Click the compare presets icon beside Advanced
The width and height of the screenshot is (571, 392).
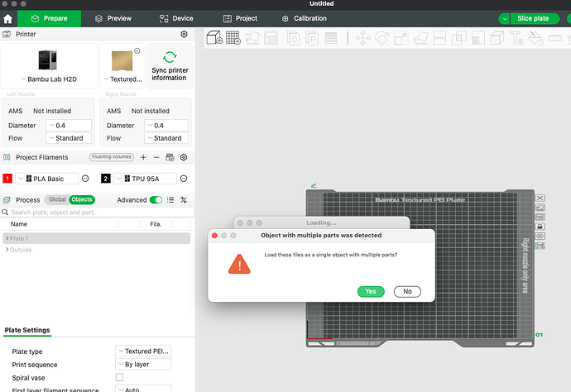(184, 200)
